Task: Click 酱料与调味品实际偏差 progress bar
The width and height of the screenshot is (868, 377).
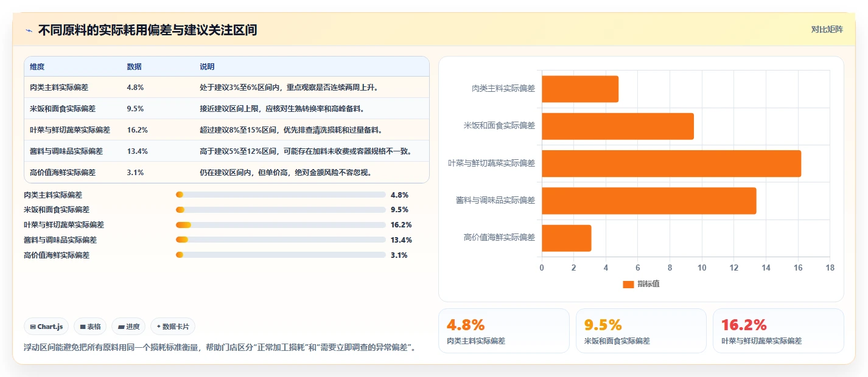Action: click(281, 240)
